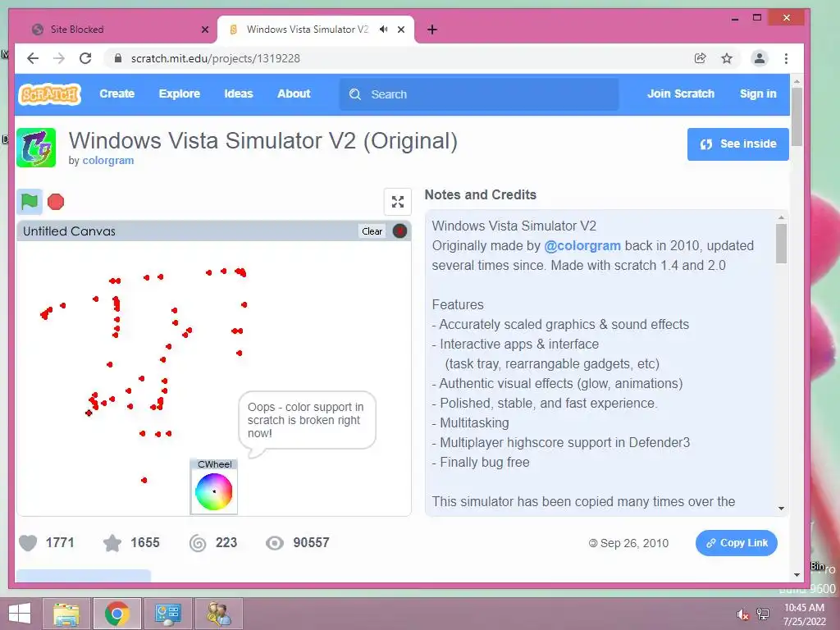The height and width of the screenshot is (630, 840).
Task: Click the Scratch search field
Action: 479,94
